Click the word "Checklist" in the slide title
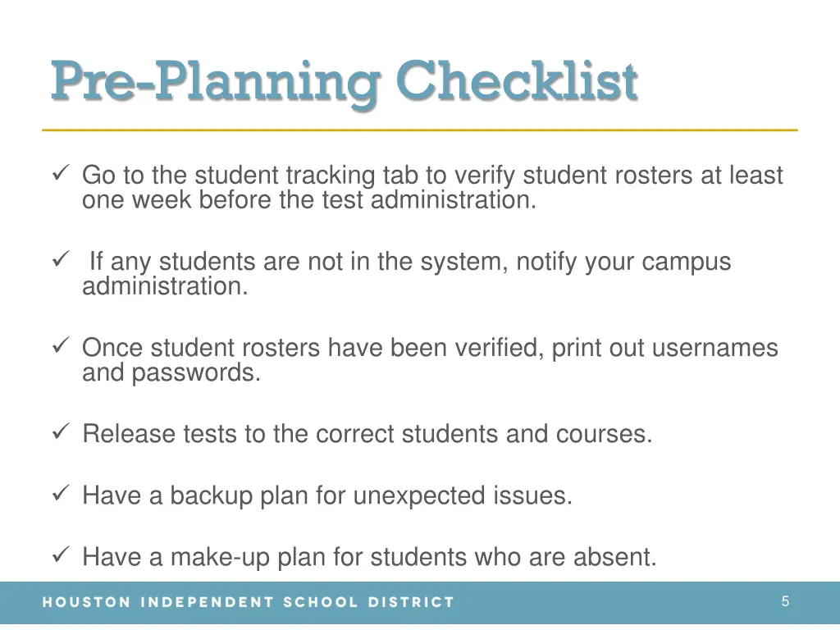This screenshot has width=840, height=630. click(517, 82)
